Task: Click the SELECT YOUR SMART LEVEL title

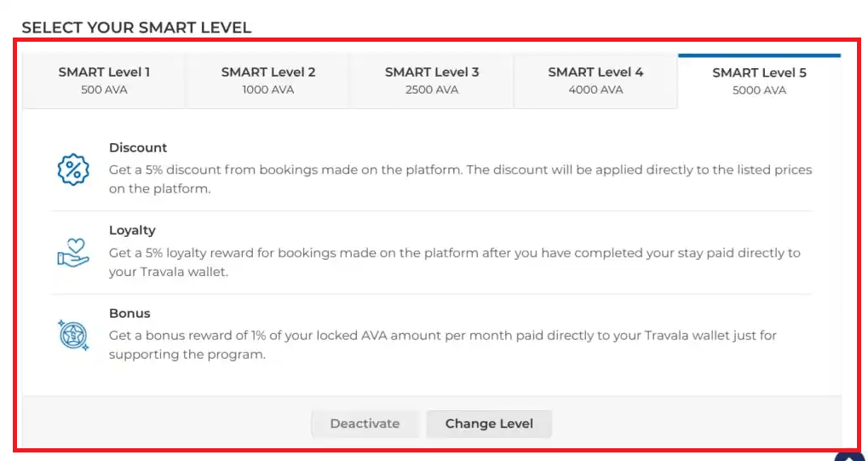Action: 136,27
